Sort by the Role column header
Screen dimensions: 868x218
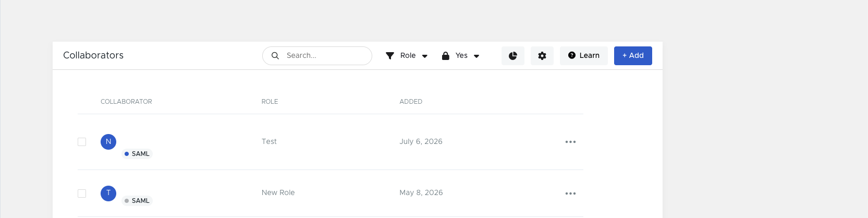tap(270, 102)
